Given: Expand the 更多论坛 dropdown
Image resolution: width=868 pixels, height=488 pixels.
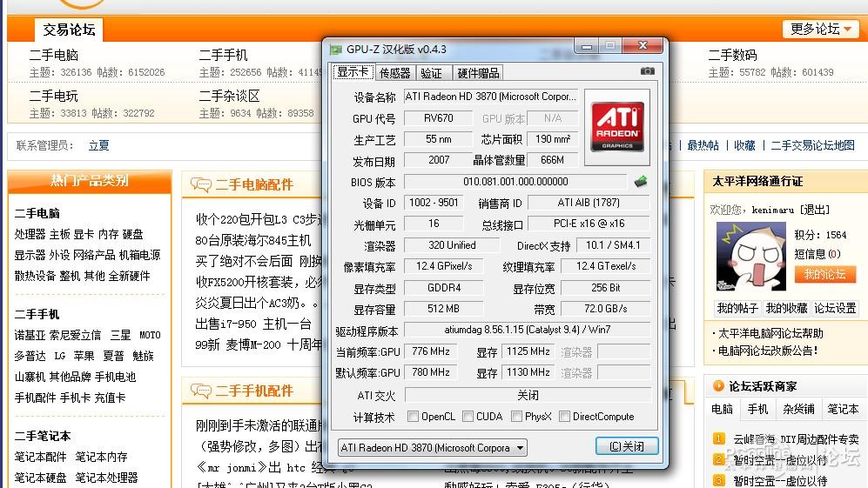Looking at the screenshot, I should tap(820, 29).
